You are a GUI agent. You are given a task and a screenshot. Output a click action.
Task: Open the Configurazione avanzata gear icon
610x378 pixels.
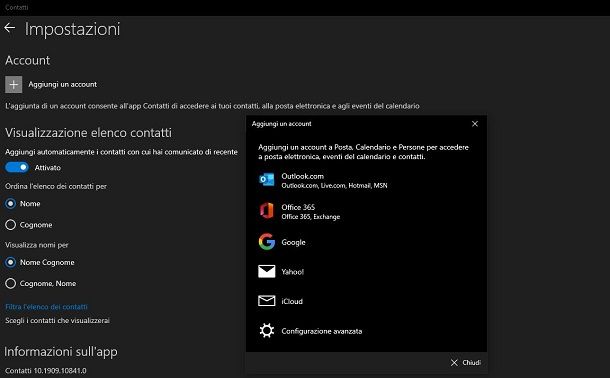266,331
